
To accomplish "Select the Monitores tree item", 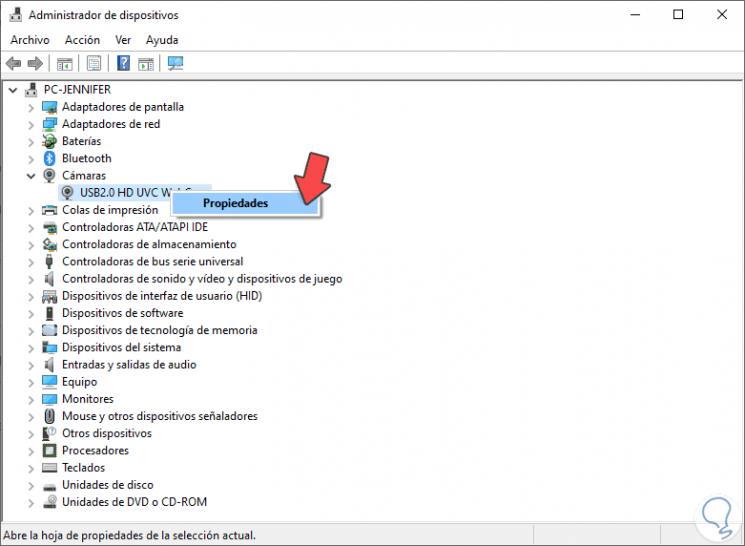I will [88, 399].
